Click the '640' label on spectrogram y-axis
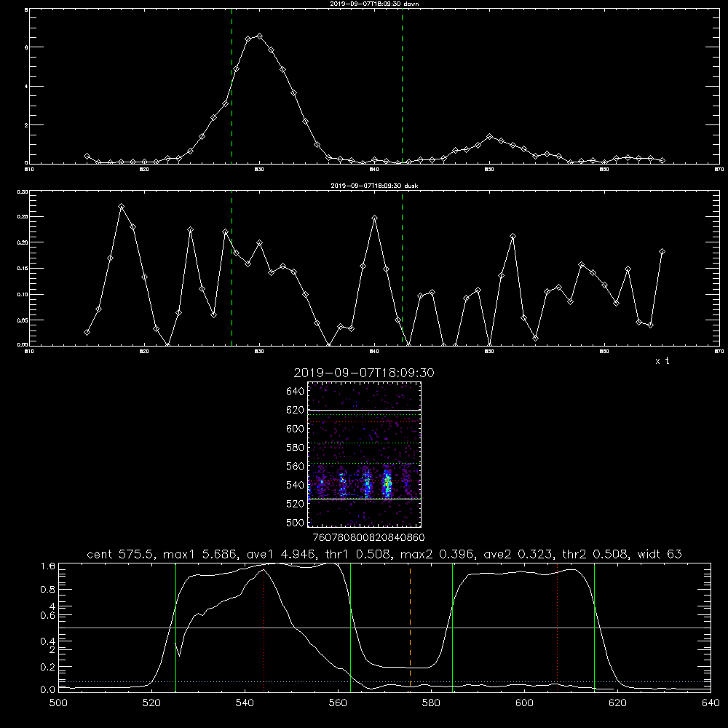Screen dimensions: 728x728 coord(296,392)
